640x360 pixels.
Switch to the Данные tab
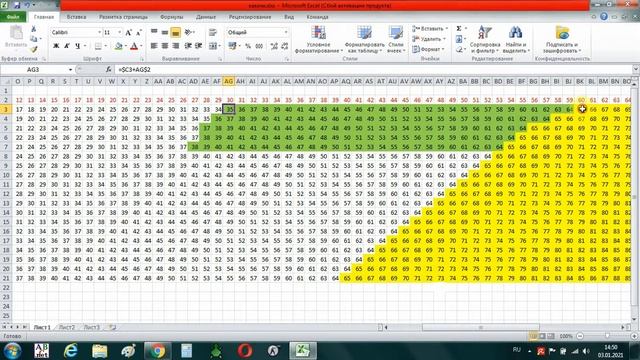click(x=206, y=17)
